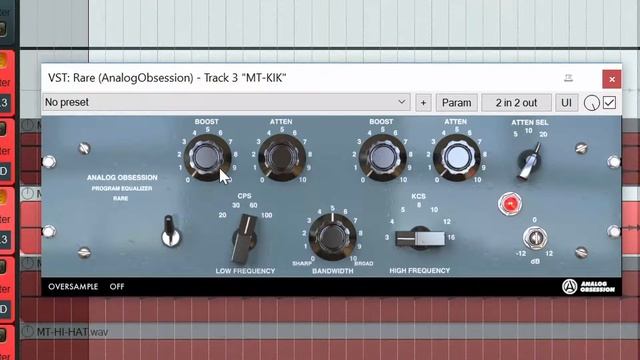
Task: Flip the power toggle switch
Action: [x=170, y=231]
